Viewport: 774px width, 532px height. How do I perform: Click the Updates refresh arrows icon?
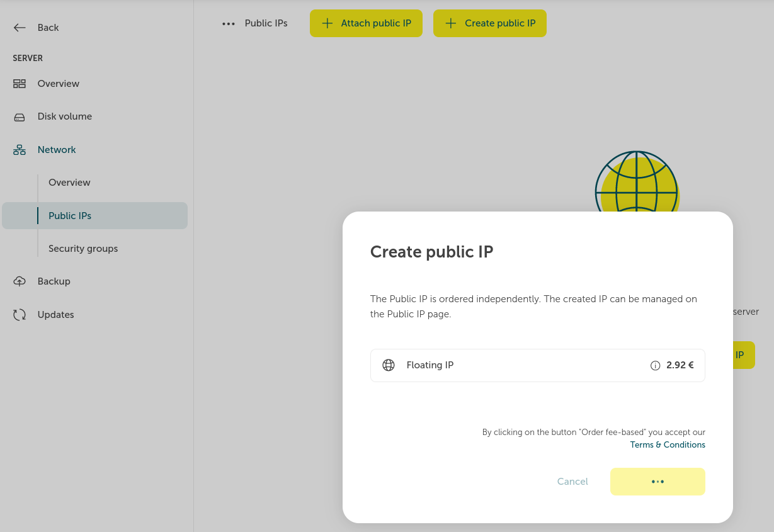[20, 315]
